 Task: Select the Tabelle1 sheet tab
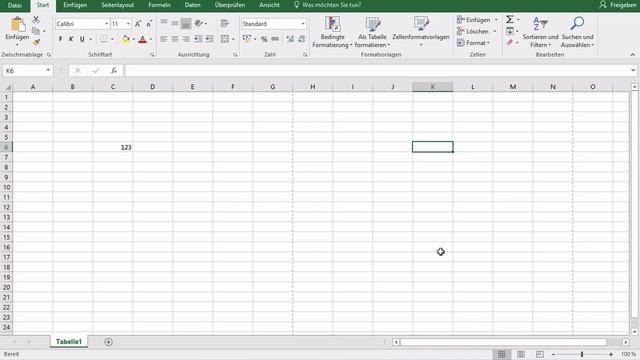[x=69, y=342]
